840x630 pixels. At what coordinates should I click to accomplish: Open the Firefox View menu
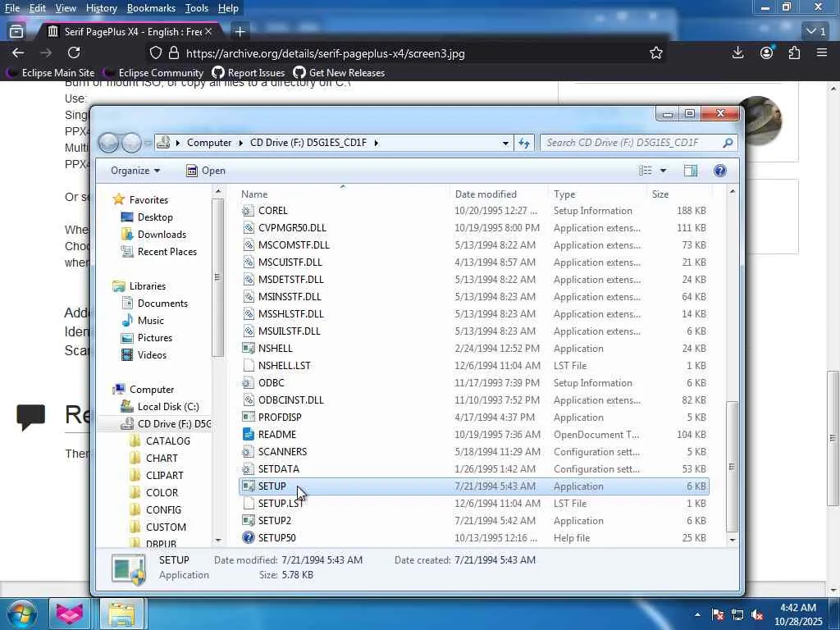66,8
